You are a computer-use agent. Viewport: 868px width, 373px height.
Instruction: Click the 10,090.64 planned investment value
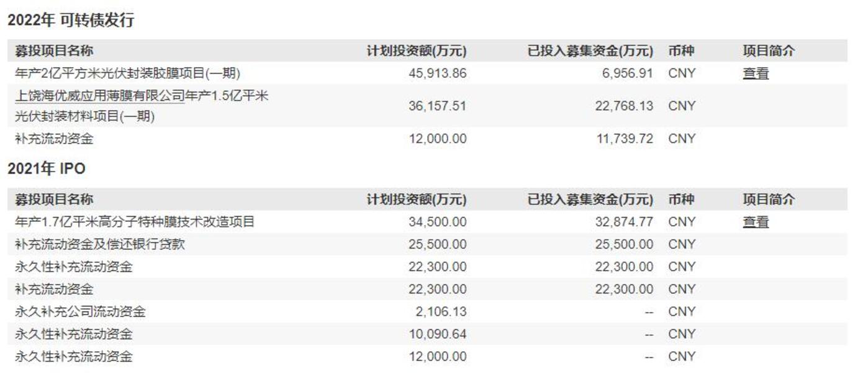(437, 334)
